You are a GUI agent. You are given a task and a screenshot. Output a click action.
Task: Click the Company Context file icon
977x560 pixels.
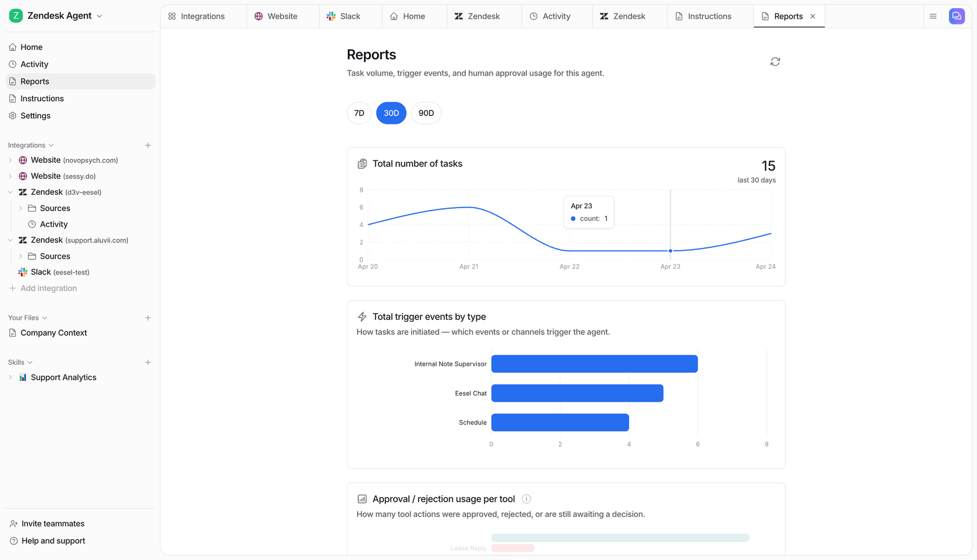tap(12, 333)
